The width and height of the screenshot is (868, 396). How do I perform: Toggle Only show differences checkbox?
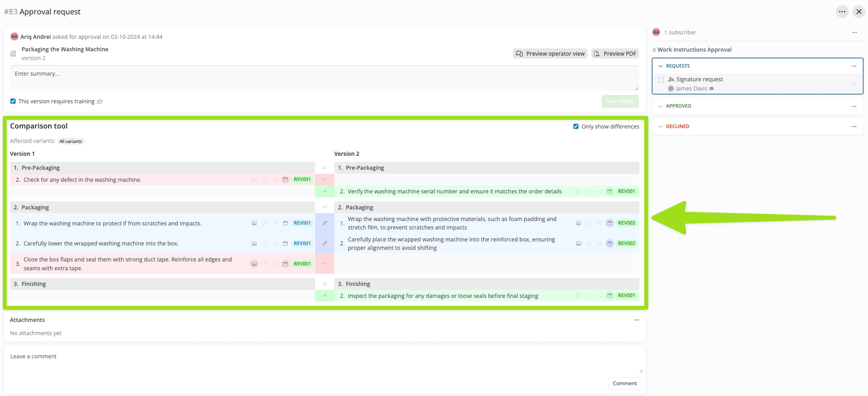(576, 127)
